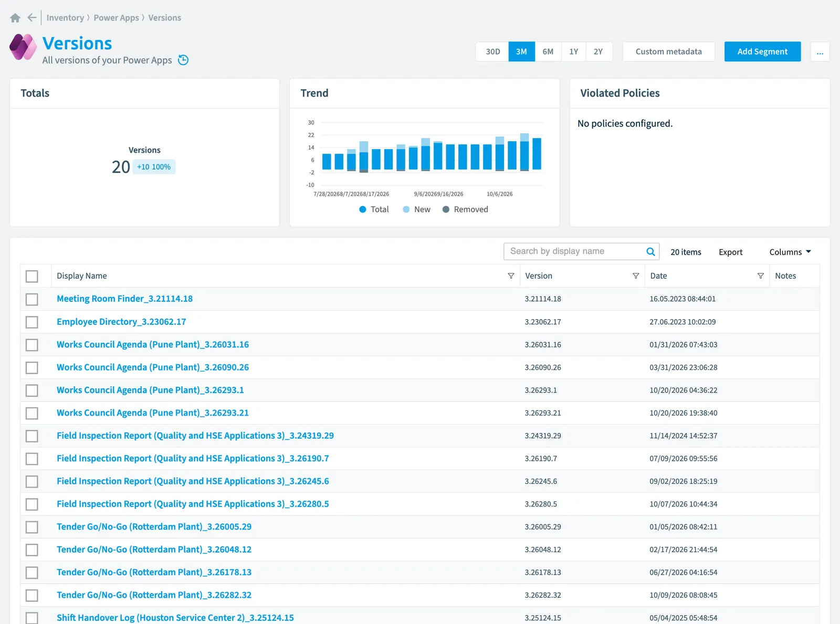Click Export above the table
The width and height of the screenshot is (840, 624).
click(730, 252)
